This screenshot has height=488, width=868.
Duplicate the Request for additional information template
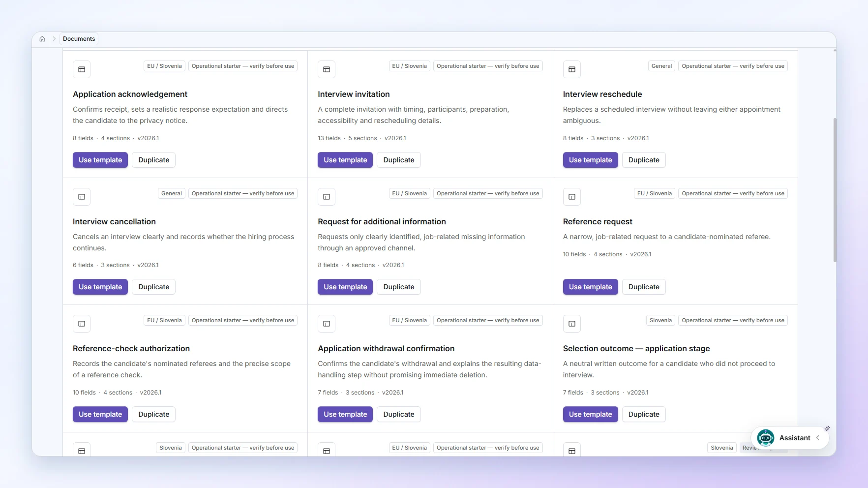[x=399, y=287]
